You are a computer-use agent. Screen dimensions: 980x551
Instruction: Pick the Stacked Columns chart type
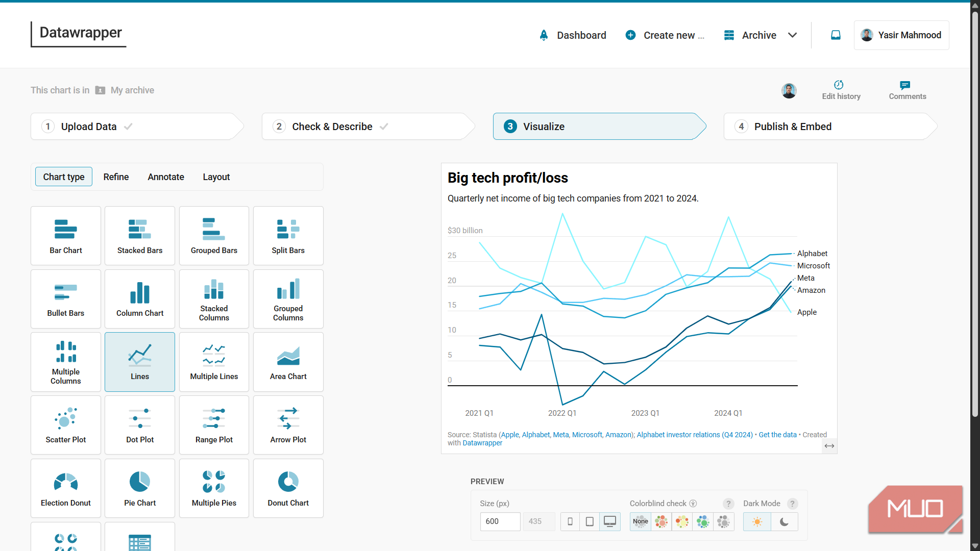click(214, 299)
